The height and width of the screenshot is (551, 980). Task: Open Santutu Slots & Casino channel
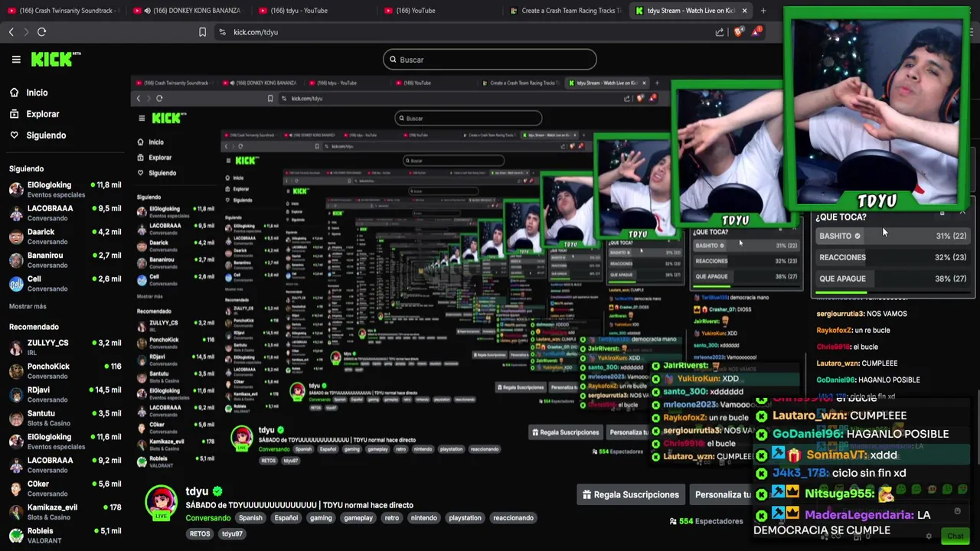(65, 418)
